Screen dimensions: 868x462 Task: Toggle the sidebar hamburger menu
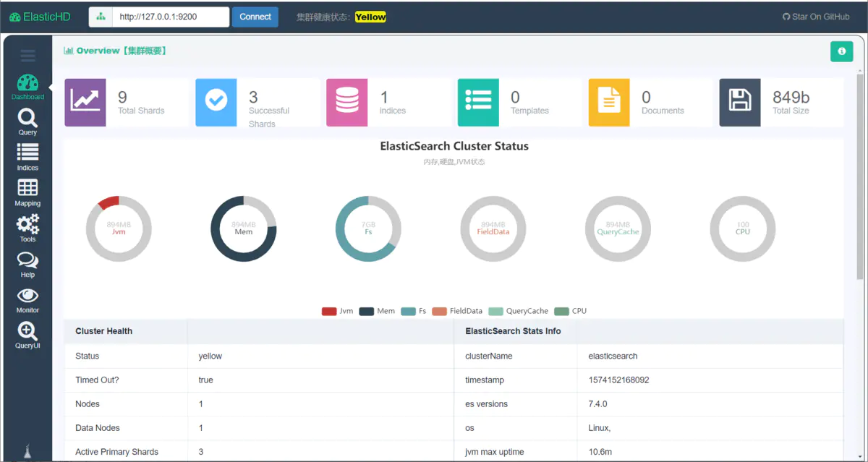tap(27, 56)
